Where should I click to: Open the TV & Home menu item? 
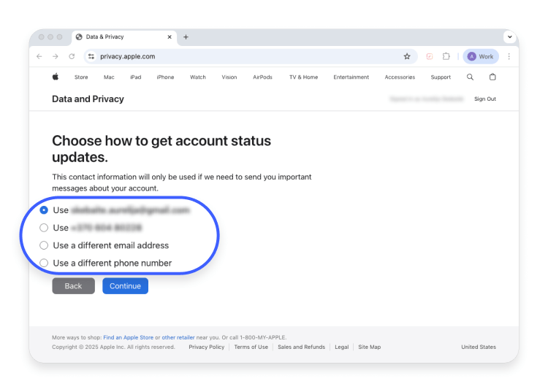[x=303, y=77]
